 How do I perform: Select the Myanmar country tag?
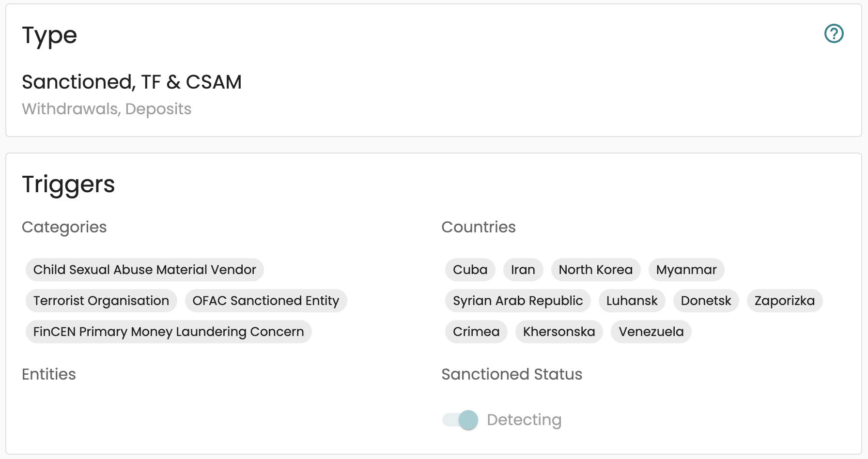686,270
